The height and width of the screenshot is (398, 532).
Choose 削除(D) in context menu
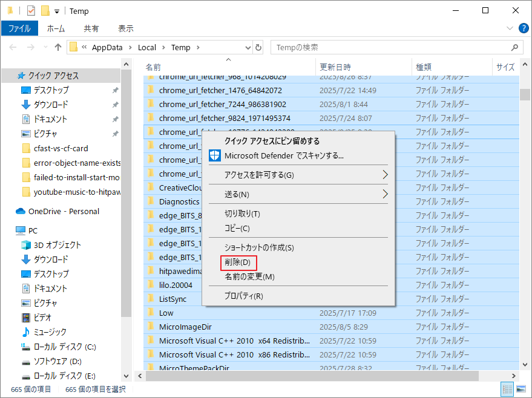tap(298, 263)
